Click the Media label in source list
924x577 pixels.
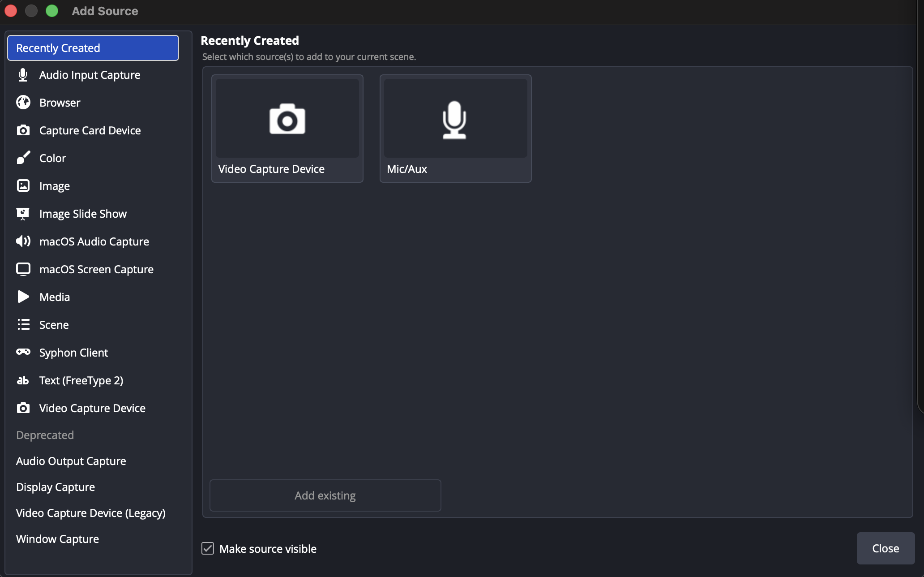click(55, 297)
